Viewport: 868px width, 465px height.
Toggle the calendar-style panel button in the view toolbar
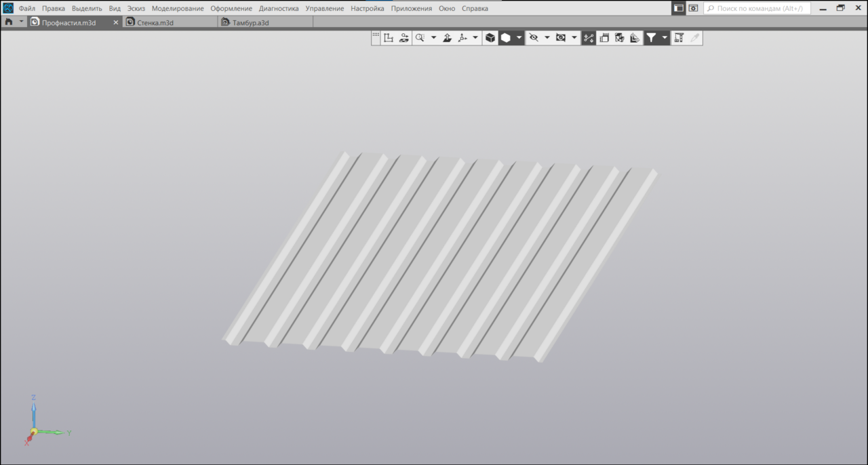pos(604,38)
